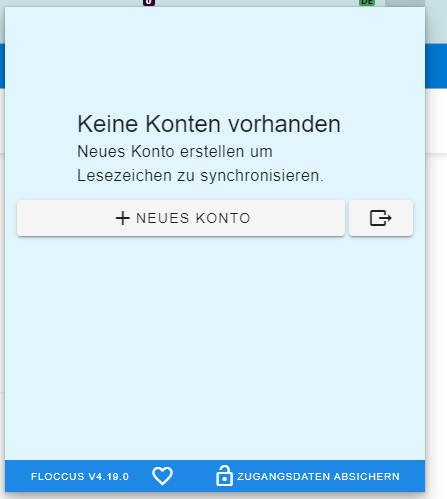Click the heart donate icon
Image resolution: width=447 pixels, height=499 pixels.
tap(162, 476)
